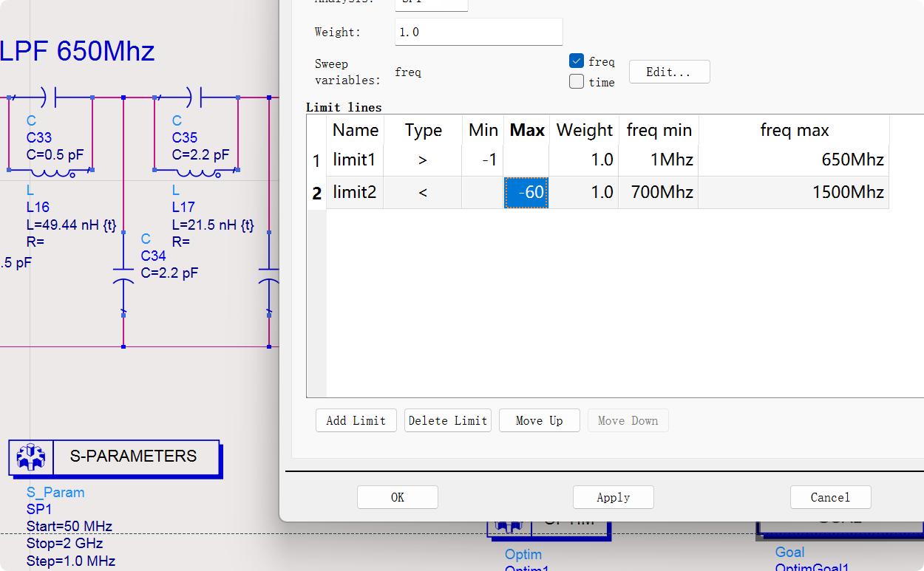Click the Add Limit button
Image resolution: width=924 pixels, height=571 pixels.
coord(356,420)
